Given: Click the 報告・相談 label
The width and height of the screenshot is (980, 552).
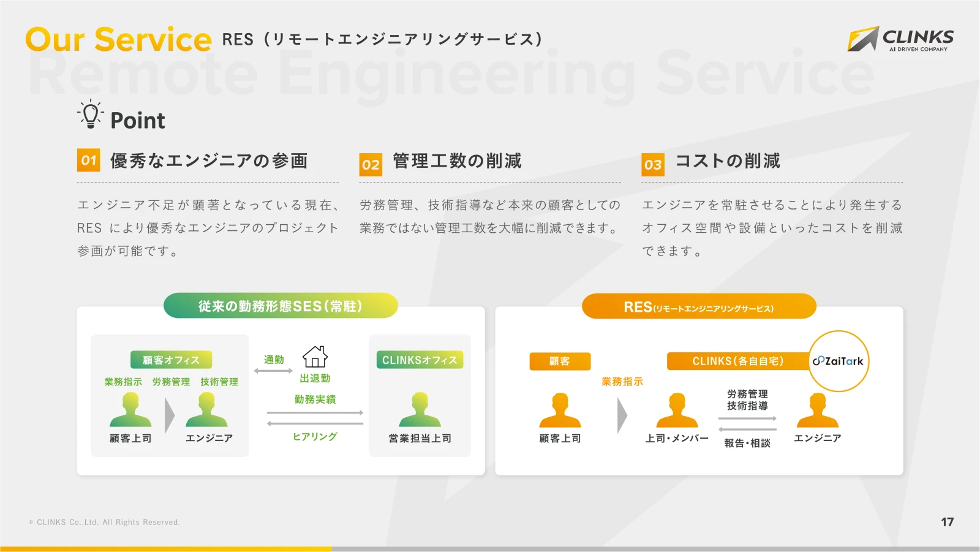Looking at the screenshot, I should click(747, 443).
